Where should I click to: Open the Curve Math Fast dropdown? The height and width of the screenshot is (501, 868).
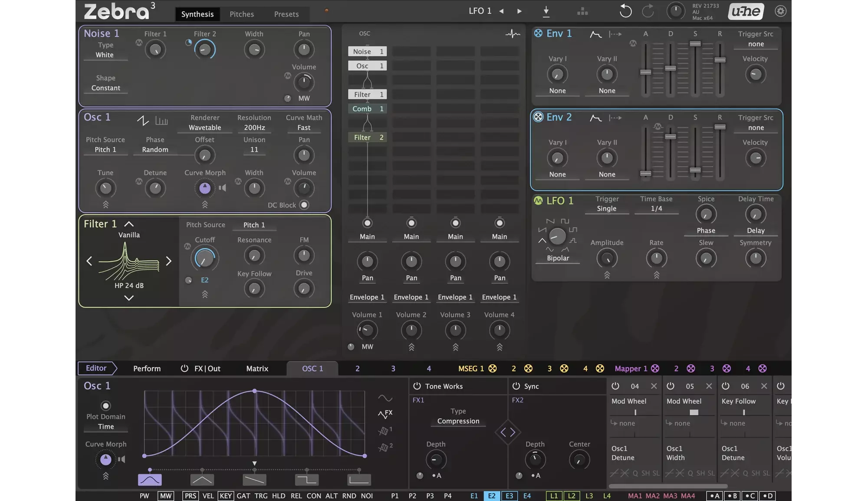[x=304, y=128]
